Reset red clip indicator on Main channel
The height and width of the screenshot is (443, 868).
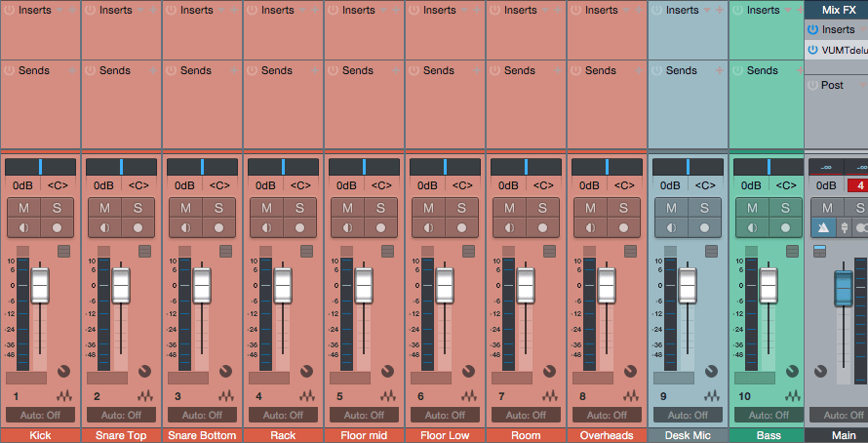click(857, 185)
